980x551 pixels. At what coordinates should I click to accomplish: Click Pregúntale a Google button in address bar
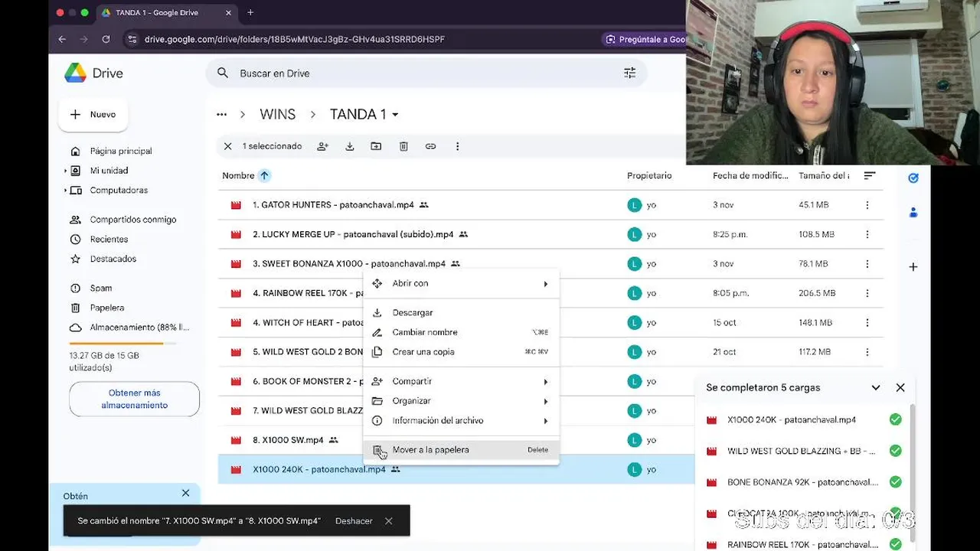(x=644, y=39)
